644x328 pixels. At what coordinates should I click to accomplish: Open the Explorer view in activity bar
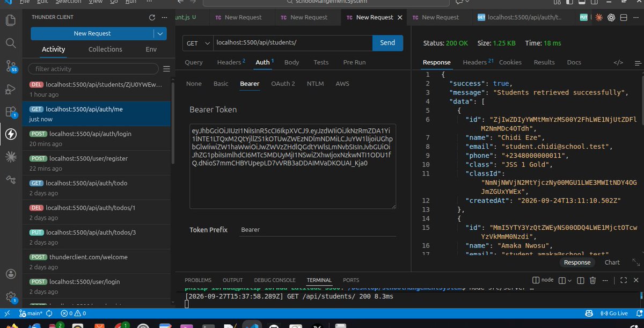(x=11, y=20)
